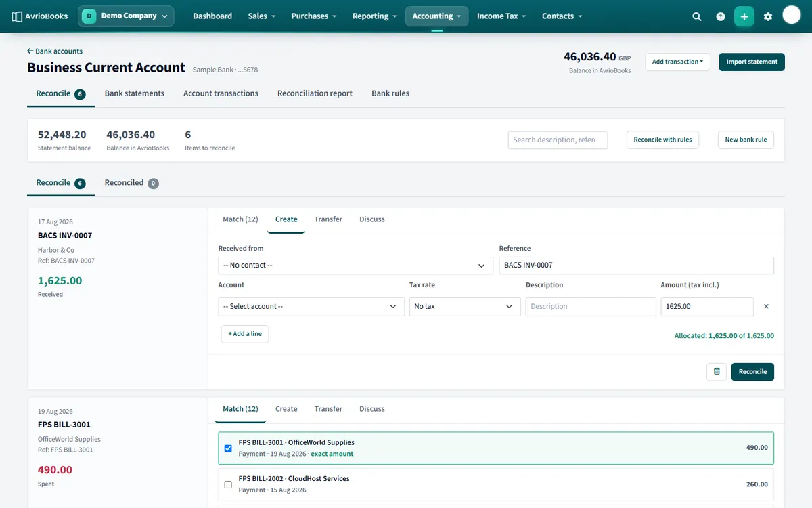This screenshot has width=812, height=508.
Task: Click the 260.00 CloudHost match amount
Action: 757,484
